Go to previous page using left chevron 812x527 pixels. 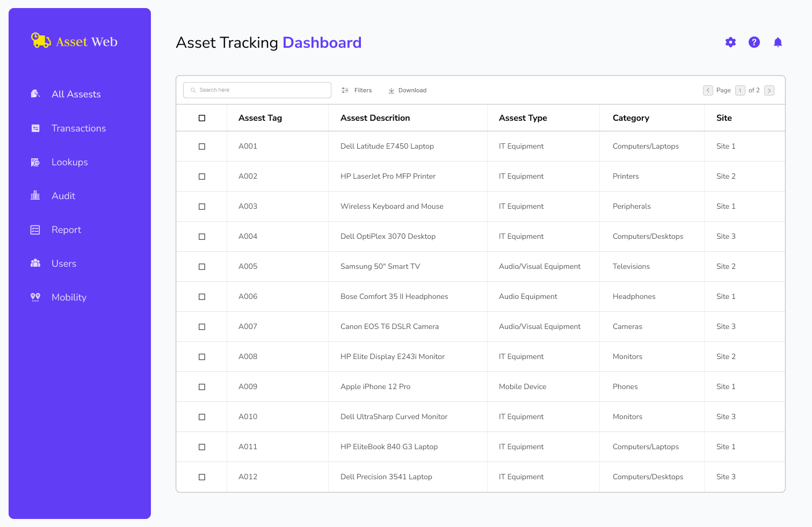coord(708,90)
